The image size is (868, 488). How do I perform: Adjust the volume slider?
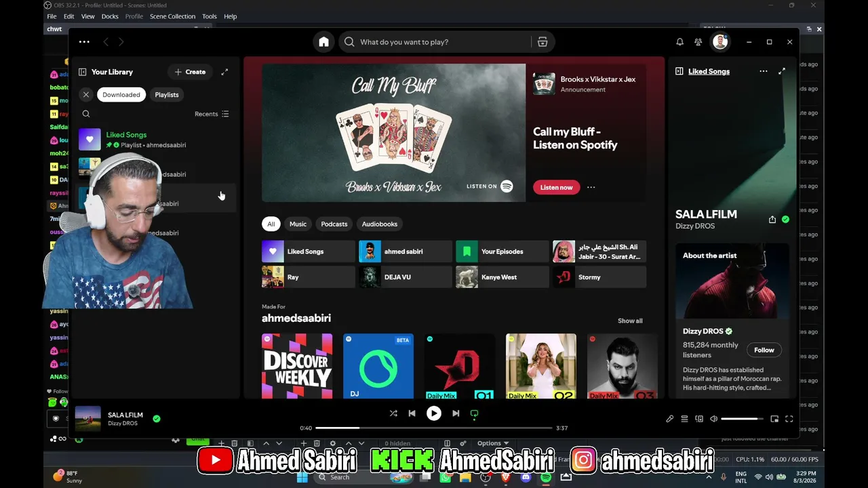pos(742,419)
